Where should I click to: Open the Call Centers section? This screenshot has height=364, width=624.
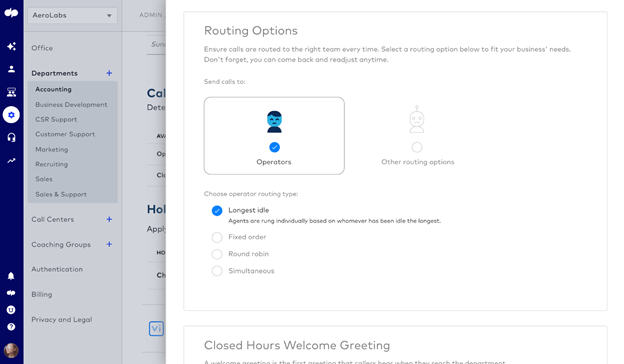[x=53, y=219]
